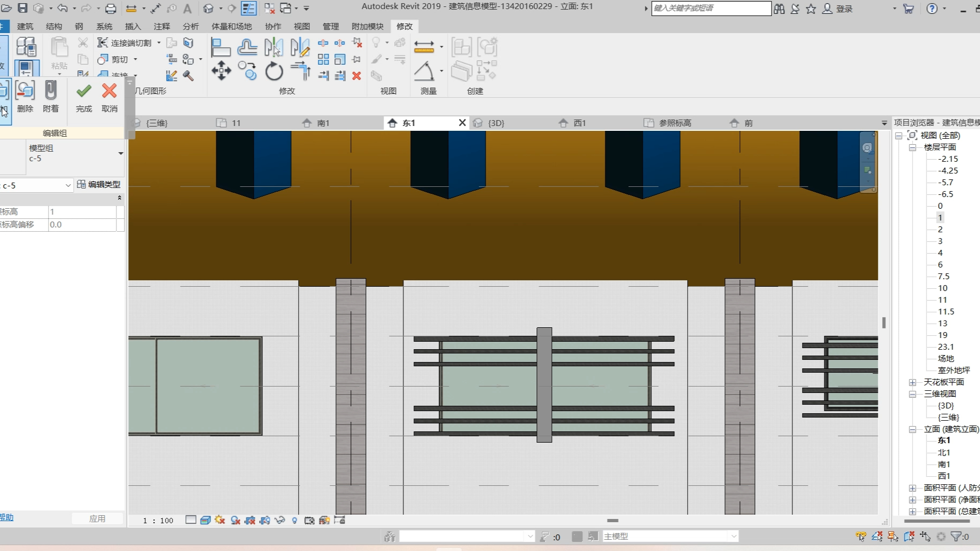Image resolution: width=980 pixels, height=551 pixels.
Task: Click the 取消 cancel button
Action: click(x=110, y=97)
